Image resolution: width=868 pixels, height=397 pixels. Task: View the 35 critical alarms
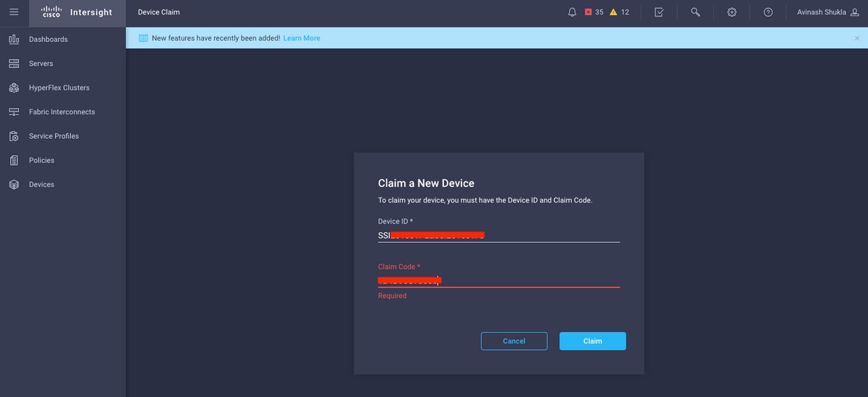[594, 12]
